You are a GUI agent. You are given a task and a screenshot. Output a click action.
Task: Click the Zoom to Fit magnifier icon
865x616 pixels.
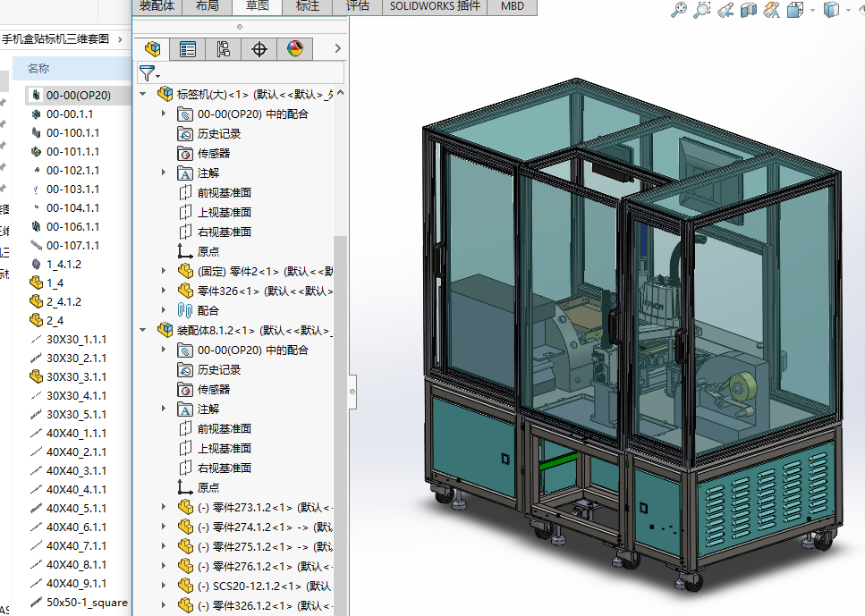[679, 10]
